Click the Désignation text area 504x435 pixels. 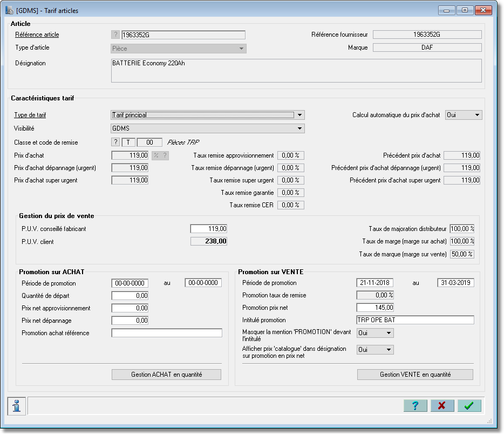(x=296, y=70)
